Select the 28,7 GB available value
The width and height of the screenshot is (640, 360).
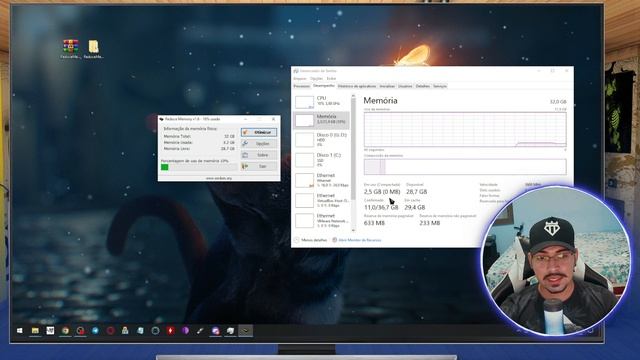click(x=417, y=191)
